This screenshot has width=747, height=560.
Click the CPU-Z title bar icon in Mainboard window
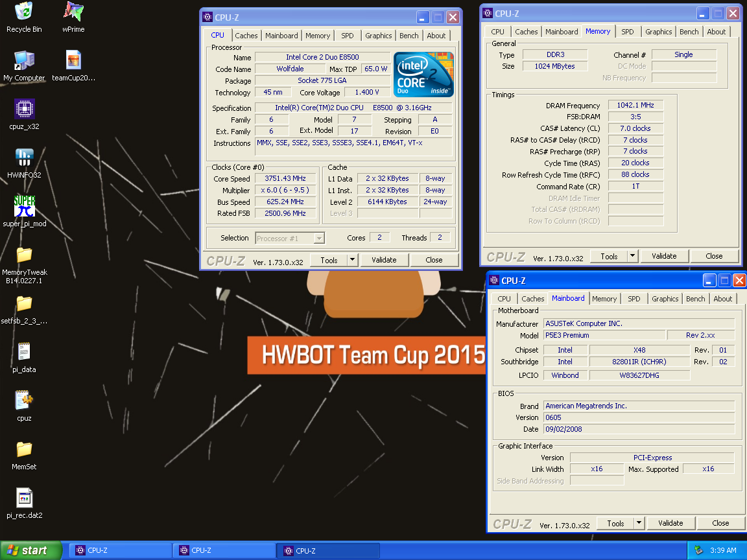pos(494,280)
